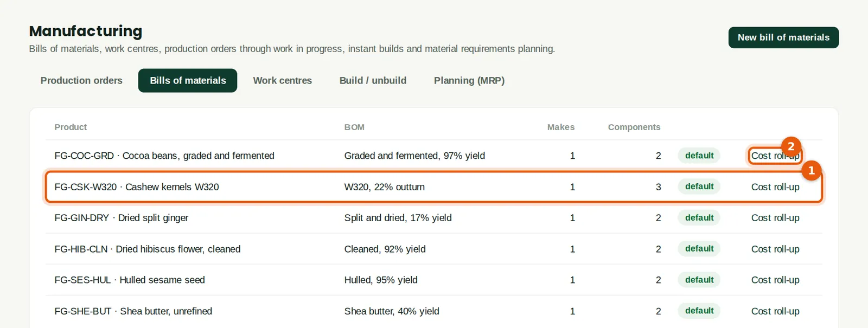Open Cost roll-up for Hulled sesame seed
Viewport: 868px width, 328px height.
pos(775,280)
